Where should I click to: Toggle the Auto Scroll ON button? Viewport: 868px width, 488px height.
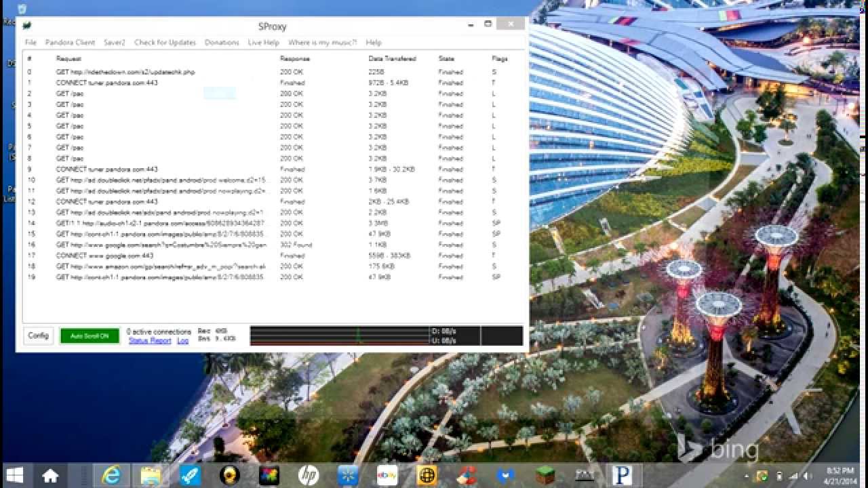click(90, 336)
